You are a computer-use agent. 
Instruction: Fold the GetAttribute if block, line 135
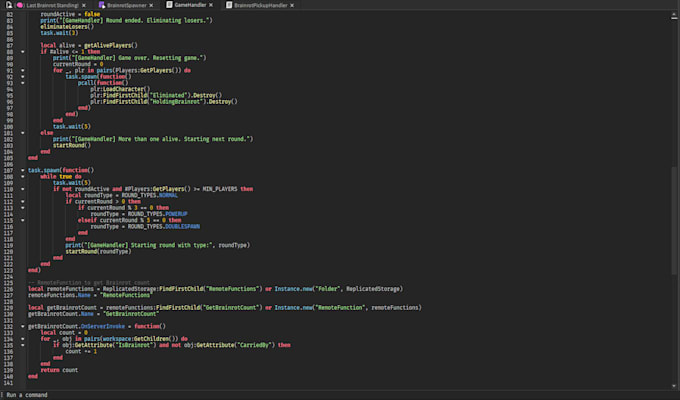click(x=23, y=345)
